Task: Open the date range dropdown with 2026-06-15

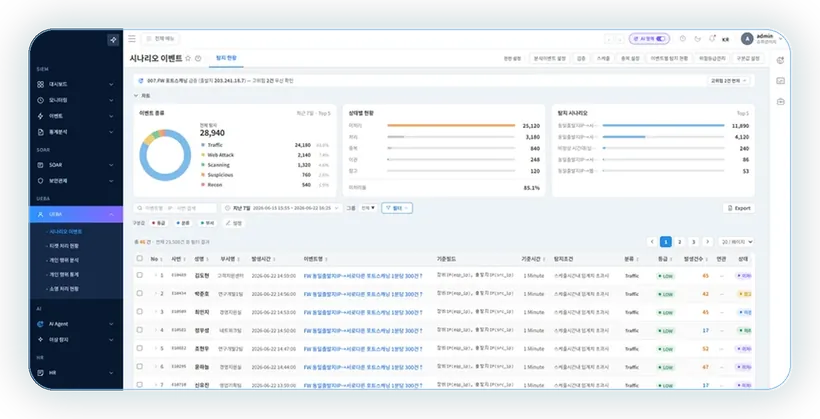Action: [x=281, y=208]
